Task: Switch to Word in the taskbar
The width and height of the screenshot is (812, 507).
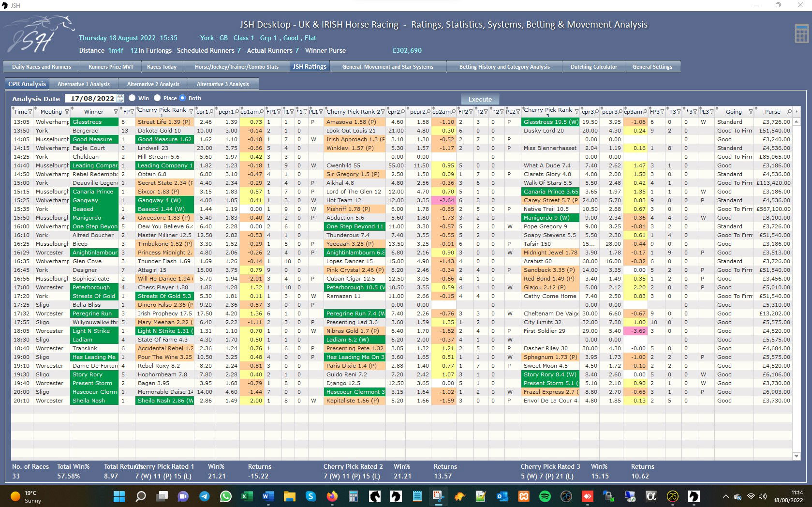Action: (268, 496)
